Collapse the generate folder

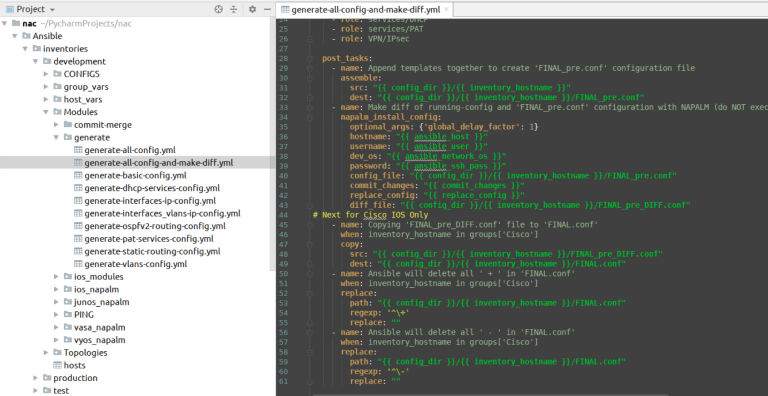pos(57,138)
